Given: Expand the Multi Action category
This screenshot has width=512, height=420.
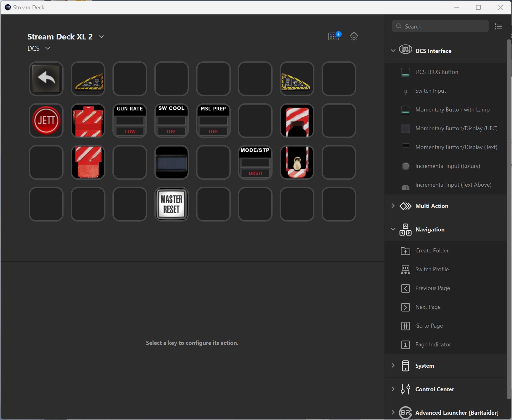Looking at the screenshot, I should click(x=393, y=206).
